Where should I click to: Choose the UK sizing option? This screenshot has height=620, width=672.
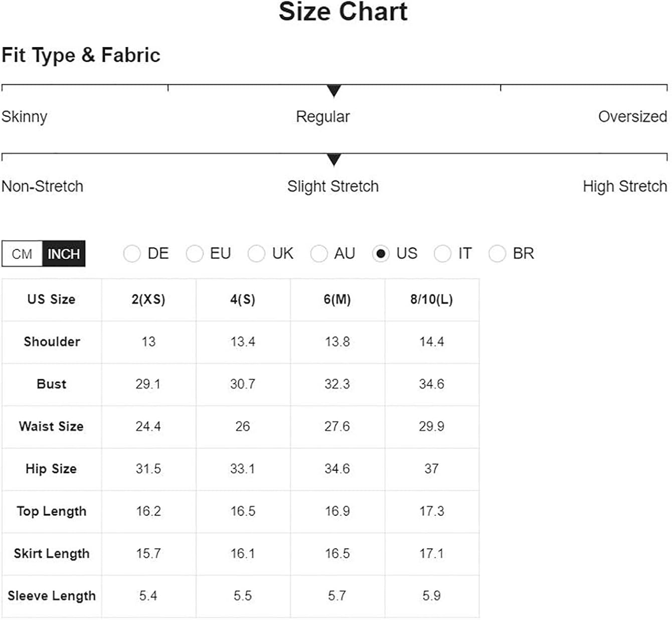(256, 254)
